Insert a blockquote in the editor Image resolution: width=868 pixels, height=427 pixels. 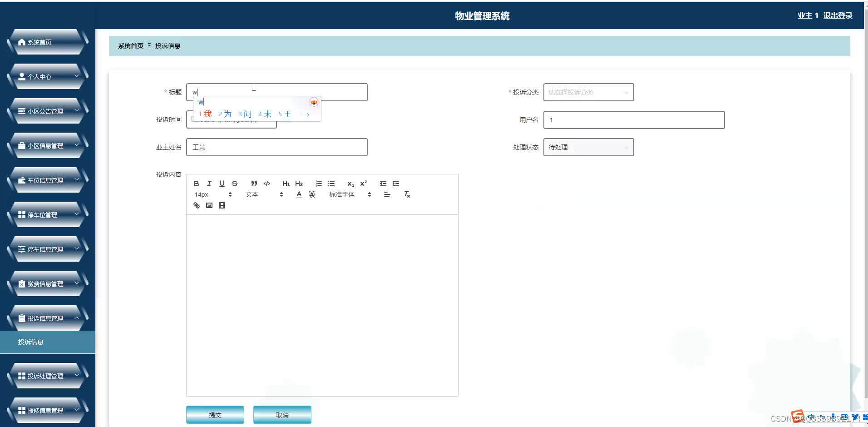click(x=254, y=184)
